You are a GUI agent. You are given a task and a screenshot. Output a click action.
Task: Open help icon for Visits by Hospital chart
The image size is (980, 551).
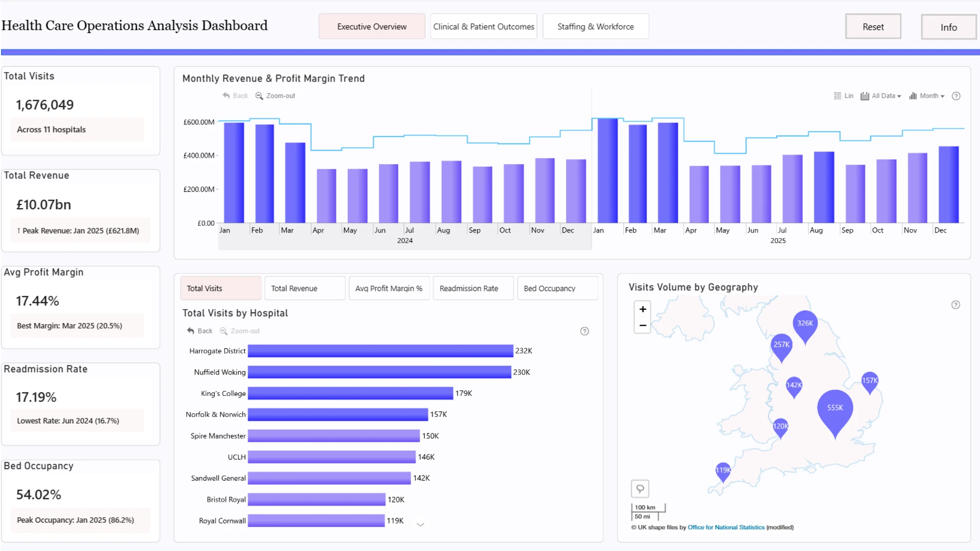[585, 331]
